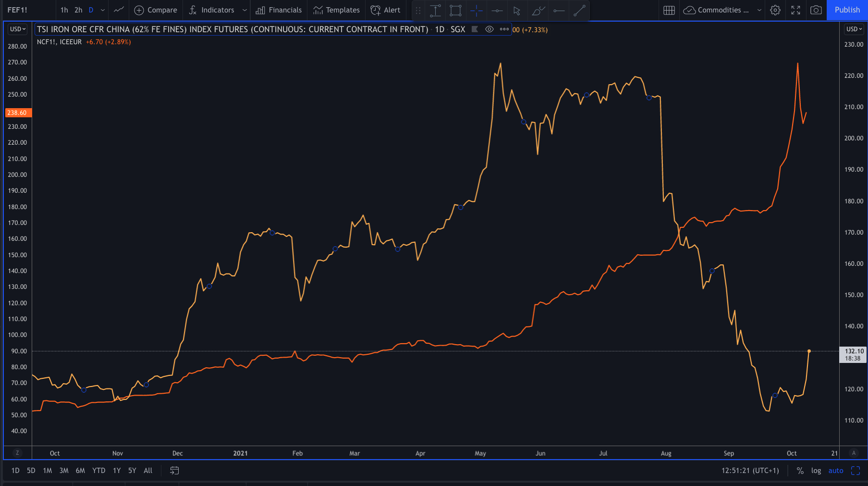The image size is (868, 486).
Task: Toggle percent scale mode
Action: tap(800, 471)
